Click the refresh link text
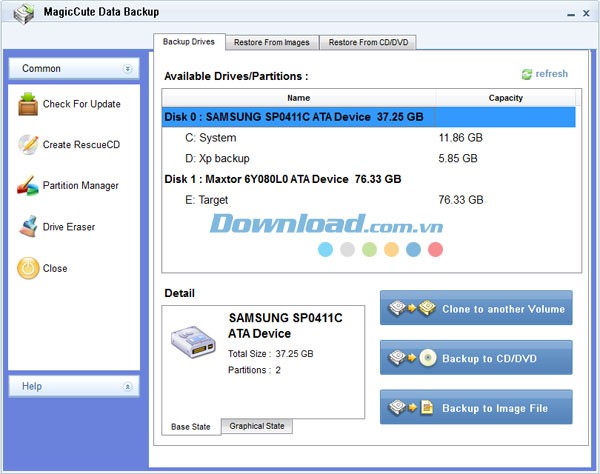The image size is (600, 474). coord(551,74)
